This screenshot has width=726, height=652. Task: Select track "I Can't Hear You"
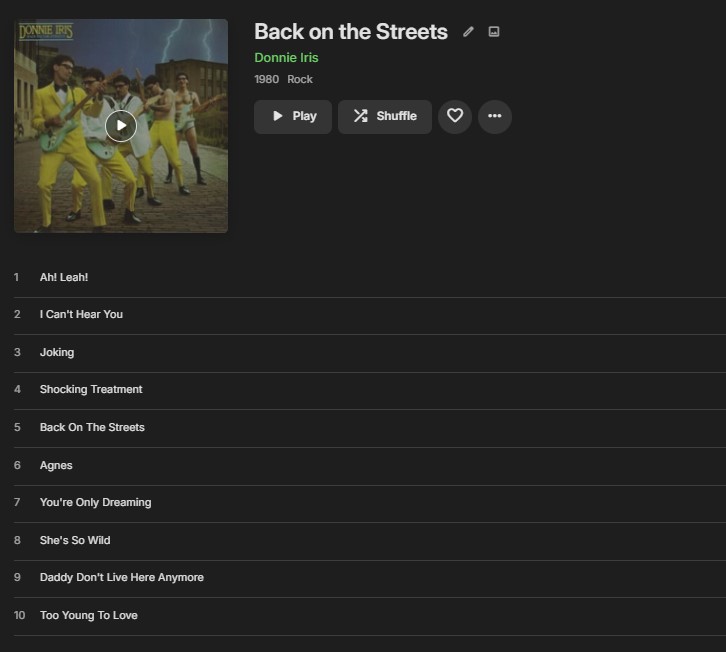click(x=81, y=314)
